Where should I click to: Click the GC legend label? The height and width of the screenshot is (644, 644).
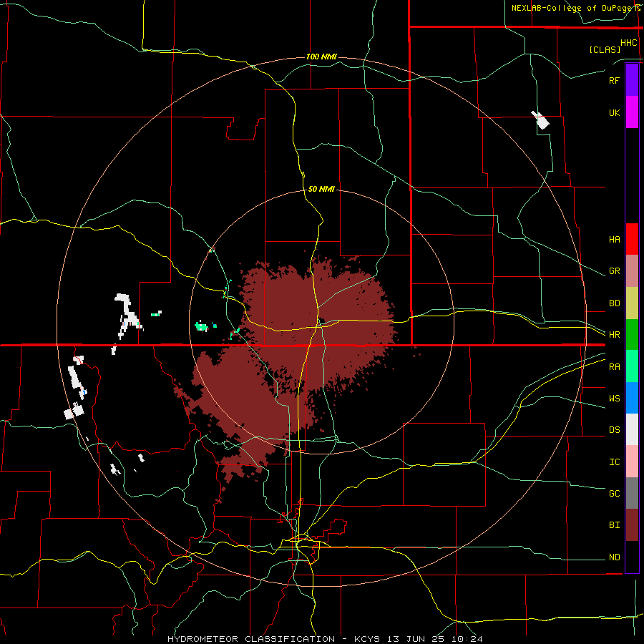pyautogui.click(x=614, y=493)
